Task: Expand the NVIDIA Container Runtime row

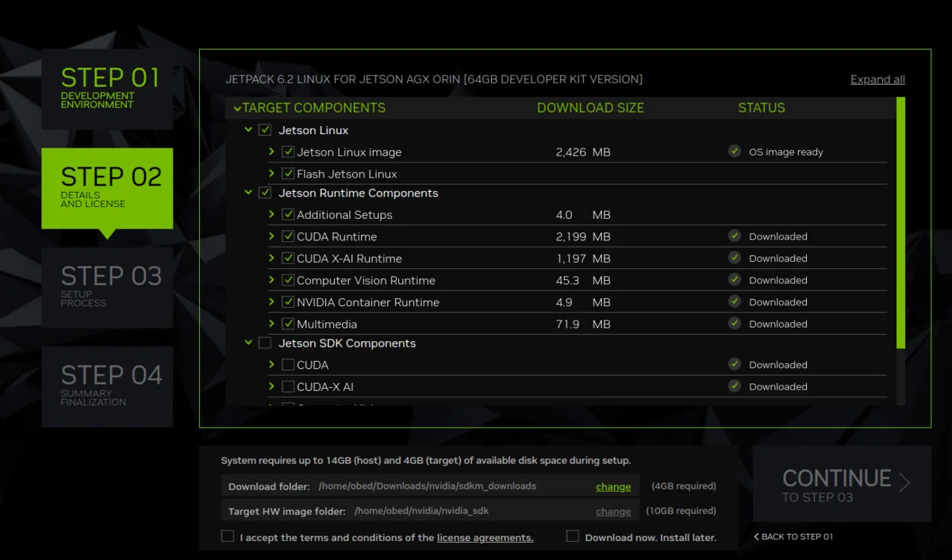Action: click(271, 301)
